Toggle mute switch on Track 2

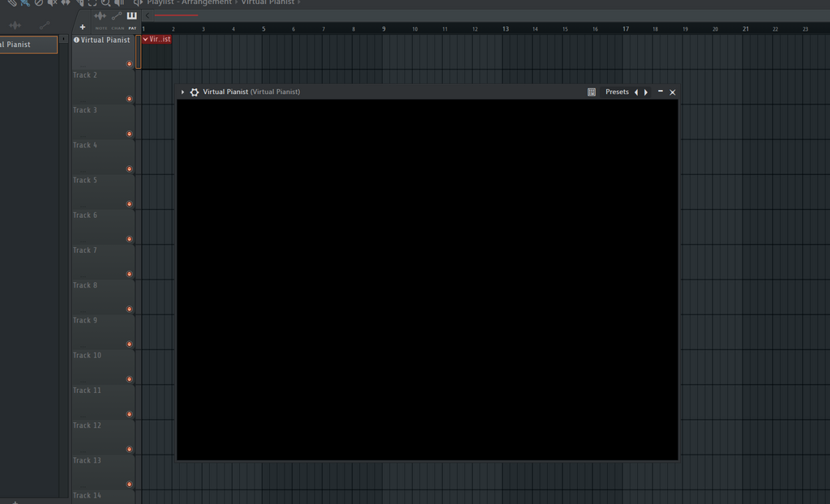[x=129, y=99]
